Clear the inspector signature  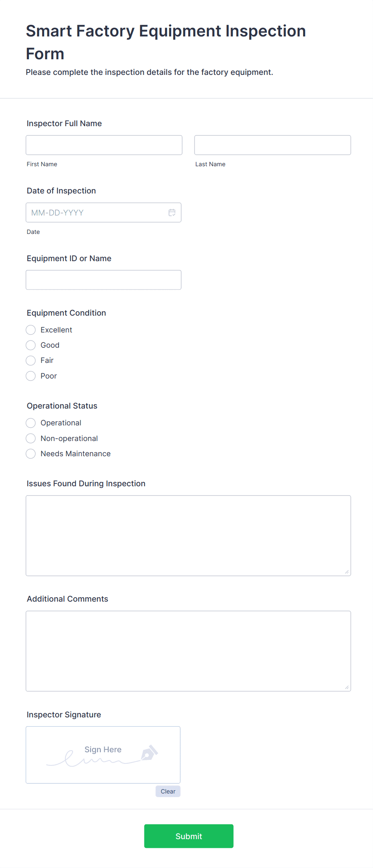coord(168,791)
